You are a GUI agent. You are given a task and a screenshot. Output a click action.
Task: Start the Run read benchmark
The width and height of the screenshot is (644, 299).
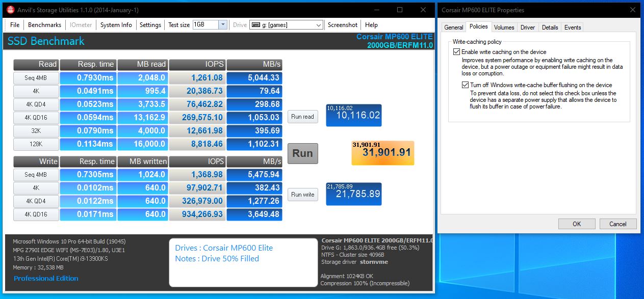(302, 117)
